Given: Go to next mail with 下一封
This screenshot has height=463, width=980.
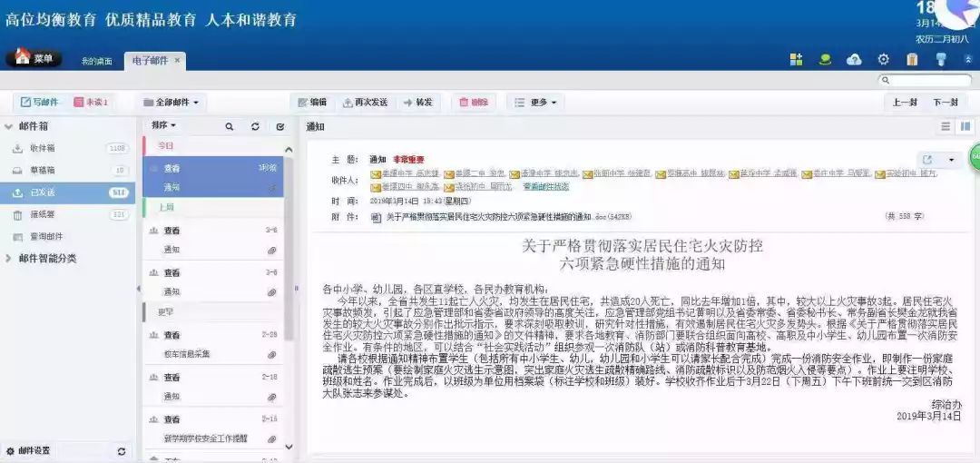Looking at the screenshot, I should [x=945, y=103].
